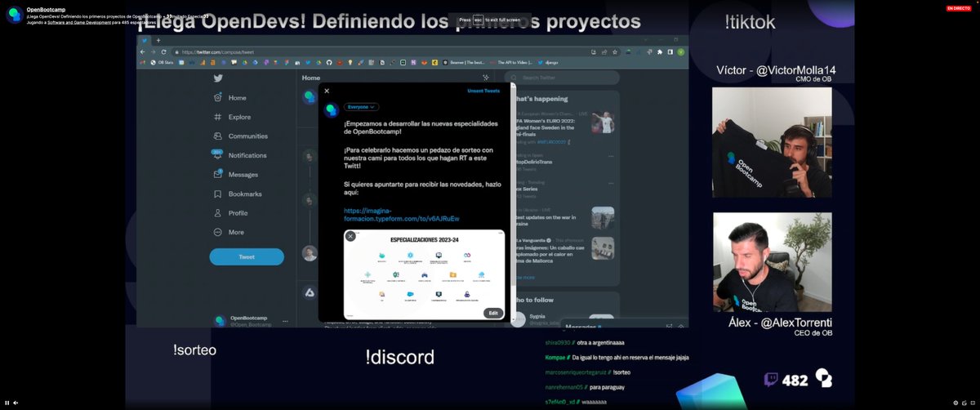Image resolution: width=980 pixels, height=410 pixels.
Task: Open More options in Twitter sidebar
Action: pos(229,232)
